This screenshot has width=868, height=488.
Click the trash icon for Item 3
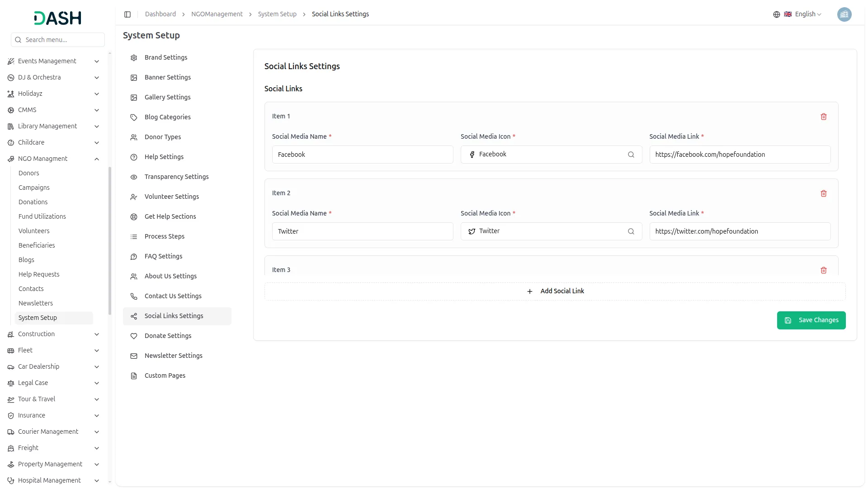823,270
